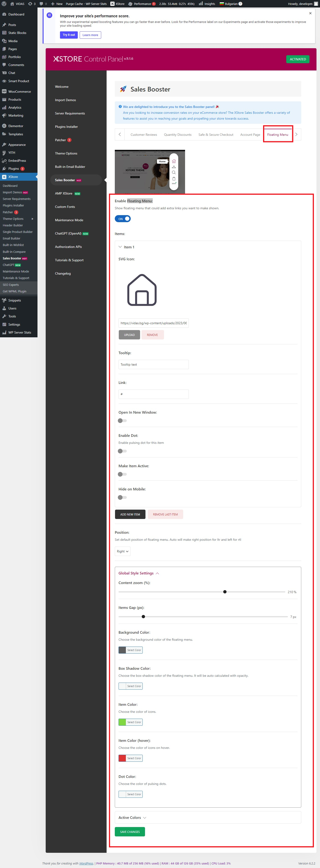Toggle the Enable Dot switch

122,451
